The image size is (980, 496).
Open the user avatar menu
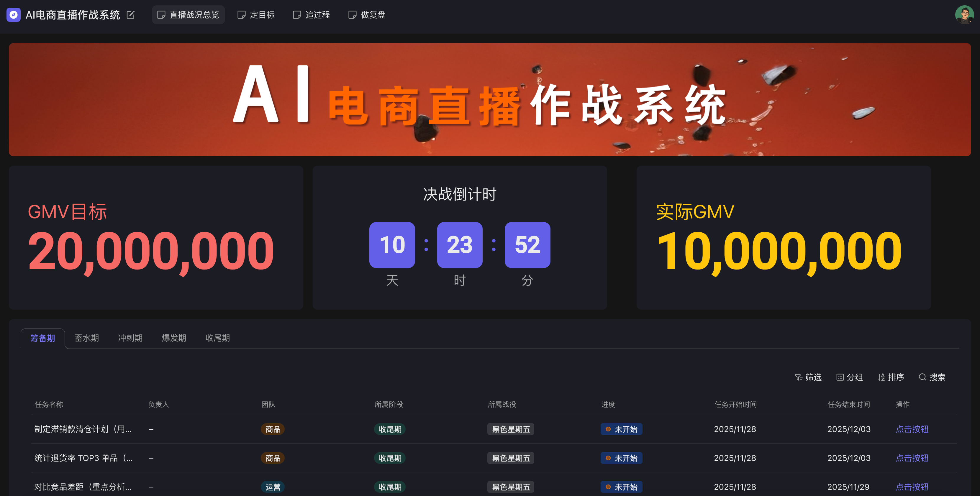pyautogui.click(x=964, y=15)
